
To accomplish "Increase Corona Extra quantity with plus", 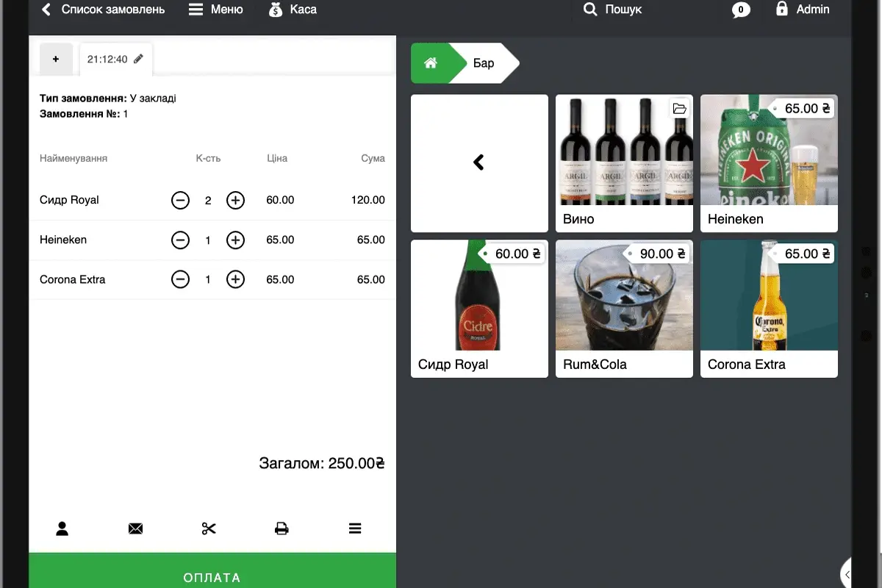I will (x=235, y=279).
